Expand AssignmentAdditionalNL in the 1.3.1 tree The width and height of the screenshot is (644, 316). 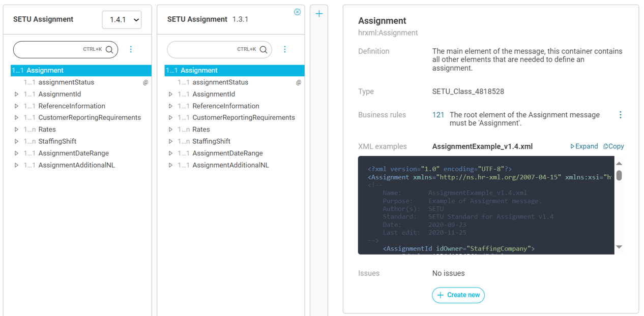coord(171,165)
